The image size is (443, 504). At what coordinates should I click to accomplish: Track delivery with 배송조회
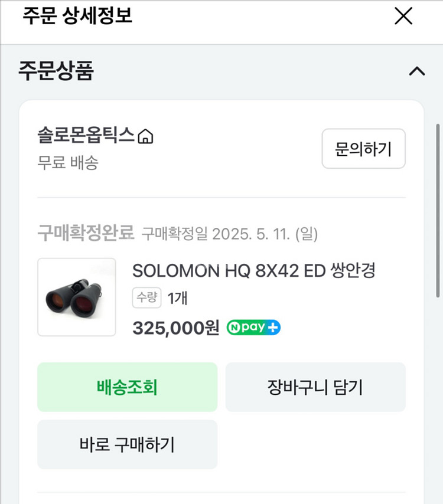click(127, 387)
